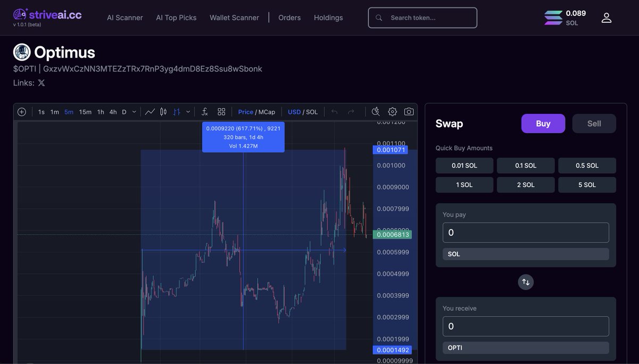Click inside the You pay amount field
This screenshot has width=639, height=364.
(x=526, y=233)
